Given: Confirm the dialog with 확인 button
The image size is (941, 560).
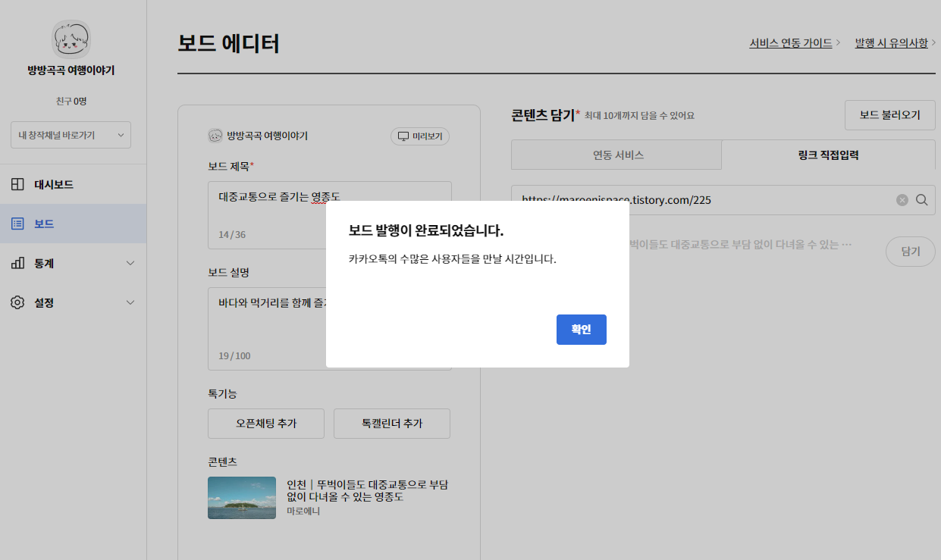Looking at the screenshot, I should [x=581, y=329].
